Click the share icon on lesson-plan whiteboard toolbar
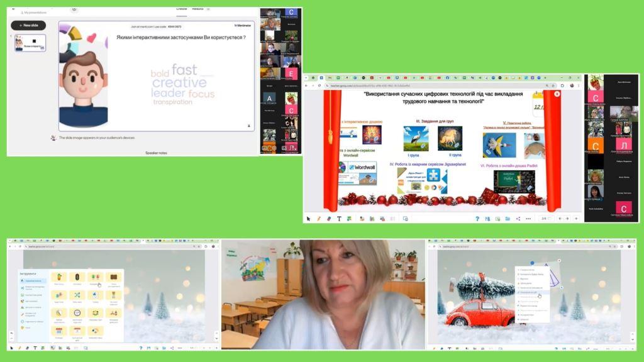644x362 pixels. tap(518, 219)
